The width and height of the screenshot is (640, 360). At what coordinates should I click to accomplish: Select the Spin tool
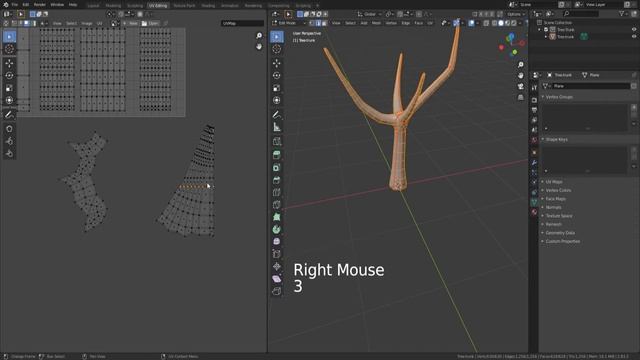277,229
